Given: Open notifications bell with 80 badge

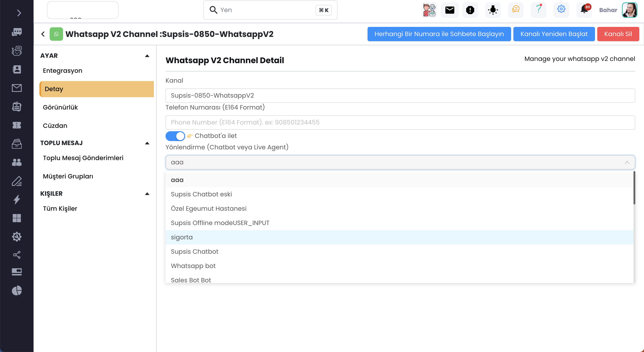Looking at the screenshot, I should click(584, 10).
